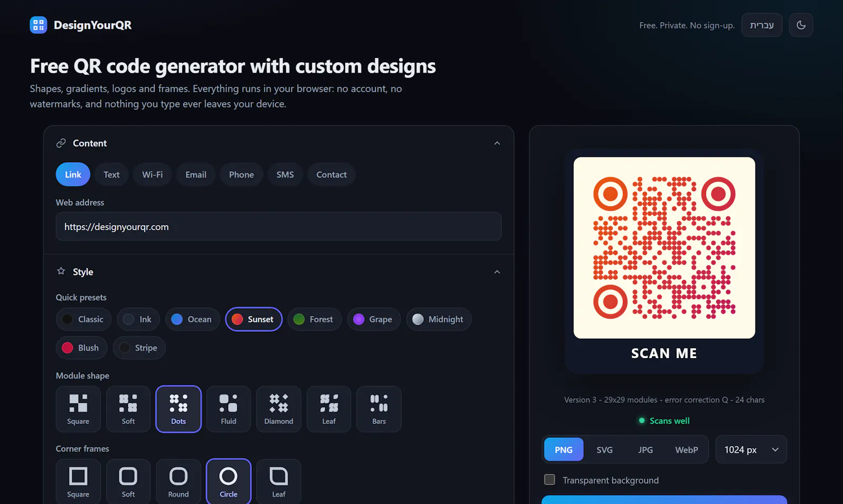
Task: Pick the Round corner frame
Action: click(179, 482)
